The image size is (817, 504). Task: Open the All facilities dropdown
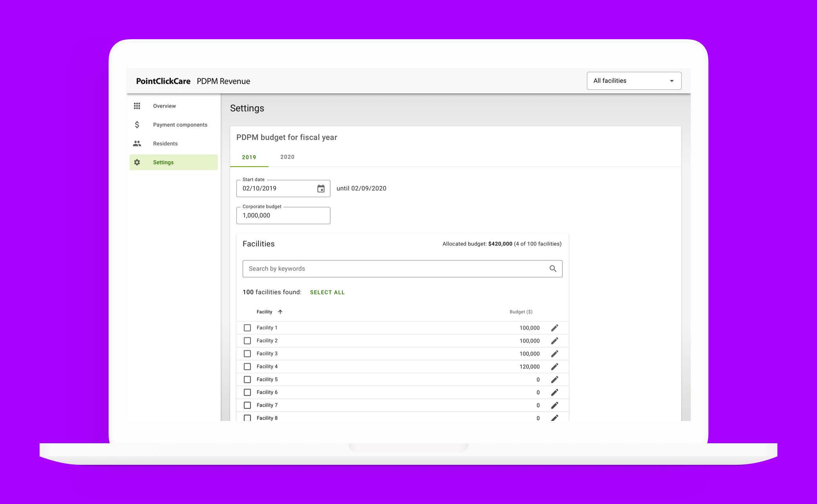point(634,81)
